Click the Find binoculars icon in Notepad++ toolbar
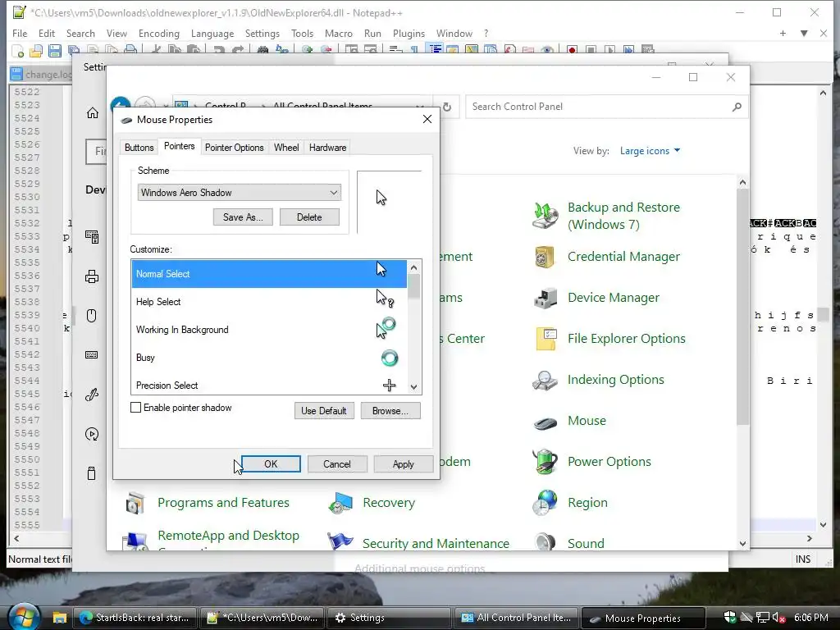Screen dimensions: 840x630 pos(262,50)
